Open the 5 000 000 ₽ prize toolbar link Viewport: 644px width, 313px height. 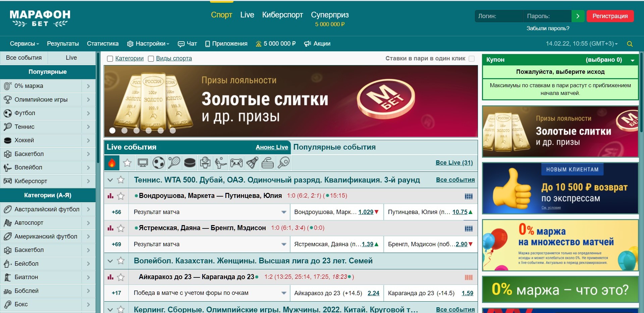pyautogui.click(x=275, y=44)
